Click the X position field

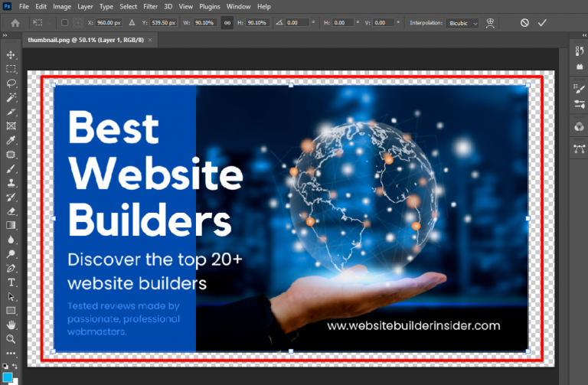[109, 23]
